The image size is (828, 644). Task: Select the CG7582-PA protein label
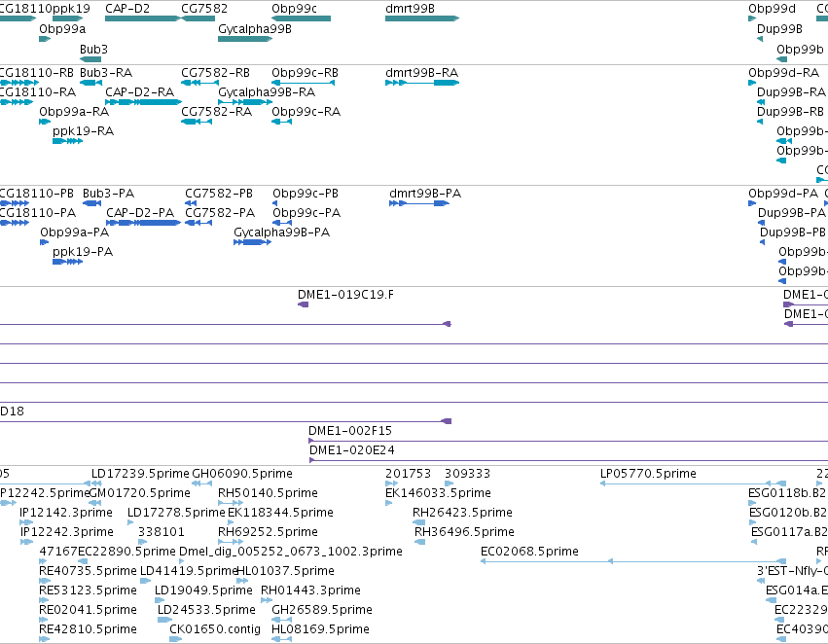(x=220, y=213)
